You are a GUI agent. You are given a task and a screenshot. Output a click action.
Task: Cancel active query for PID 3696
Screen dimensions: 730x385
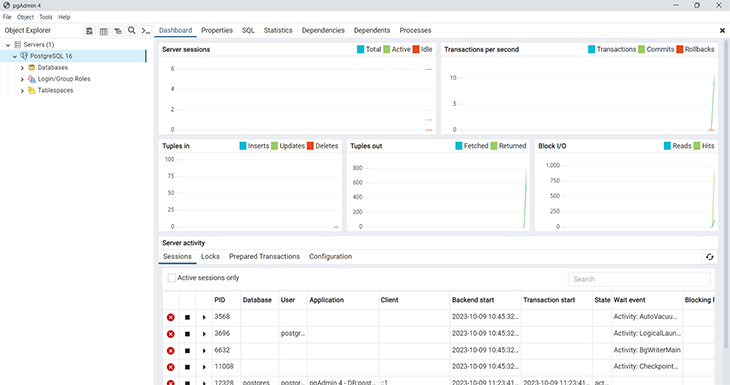187,334
